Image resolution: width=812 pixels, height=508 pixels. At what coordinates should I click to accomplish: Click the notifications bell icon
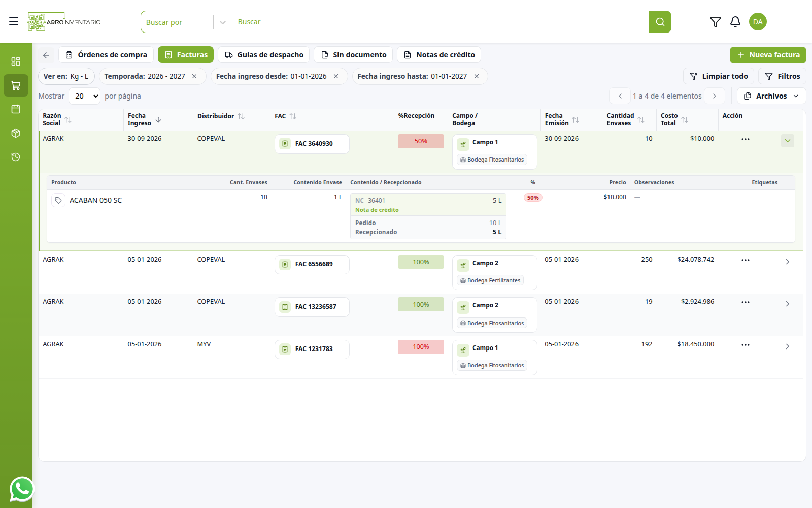coord(735,22)
